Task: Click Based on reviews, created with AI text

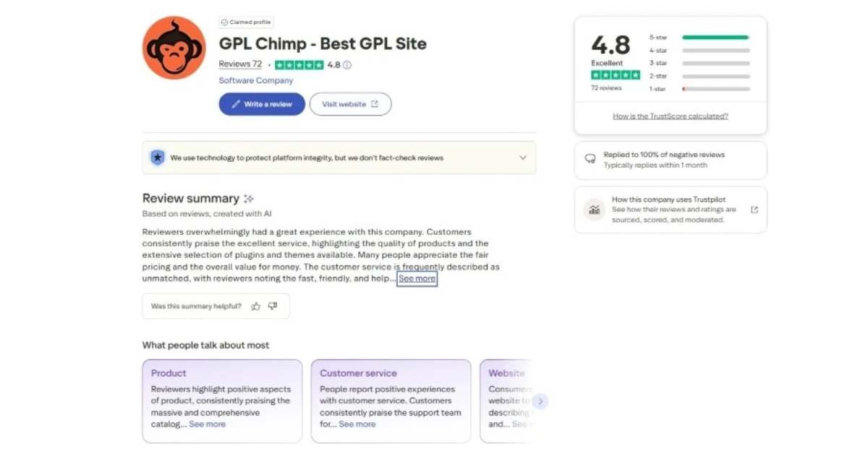Action: point(207,214)
